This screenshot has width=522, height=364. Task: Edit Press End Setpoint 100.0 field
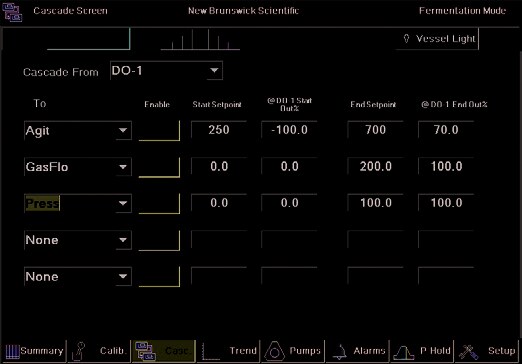pyautogui.click(x=375, y=203)
